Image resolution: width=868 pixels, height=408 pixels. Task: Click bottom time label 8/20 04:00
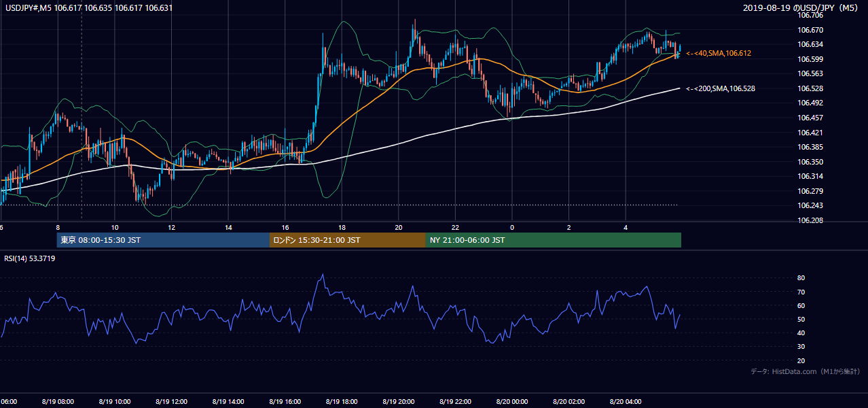(x=626, y=402)
